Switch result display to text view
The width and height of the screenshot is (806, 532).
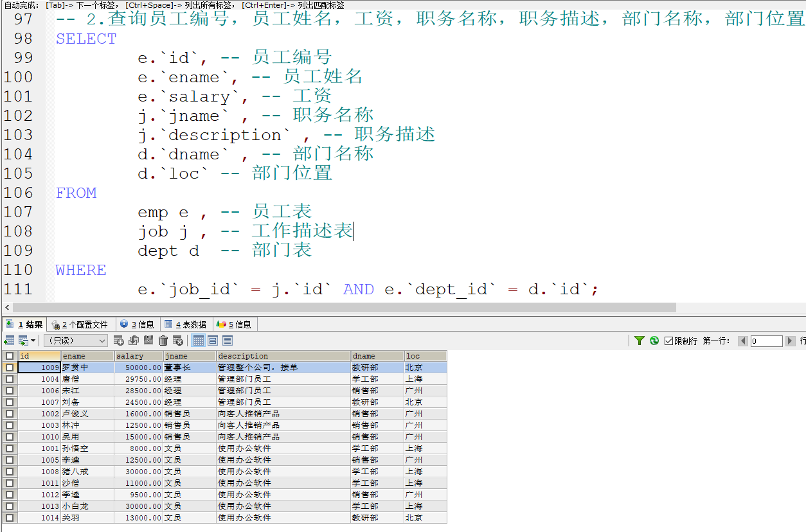tap(226, 340)
